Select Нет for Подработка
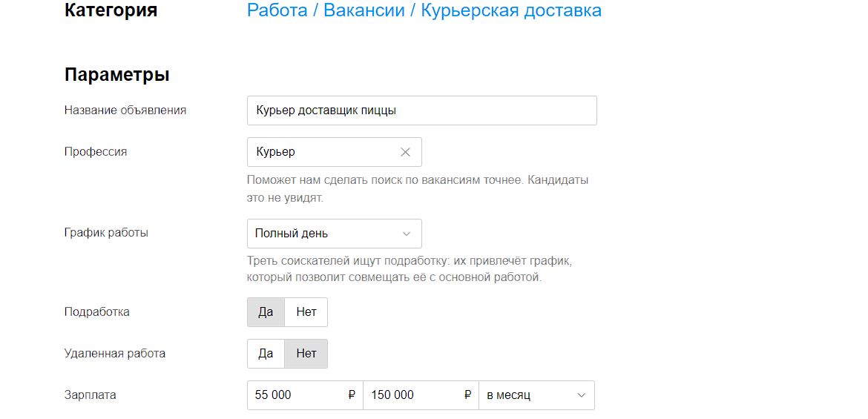This screenshot has height=419, width=868. pos(306,312)
